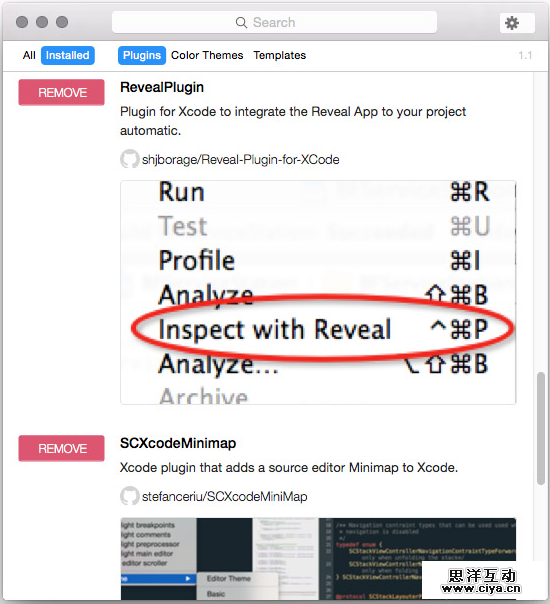550x604 pixels.
Task: Remove the SCXcodeMinimap package
Action: click(62, 448)
